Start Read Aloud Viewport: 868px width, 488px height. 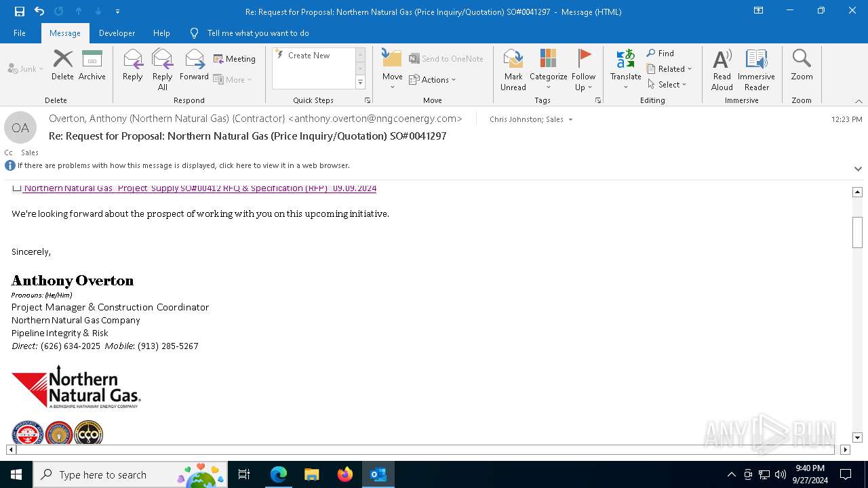tap(722, 70)
